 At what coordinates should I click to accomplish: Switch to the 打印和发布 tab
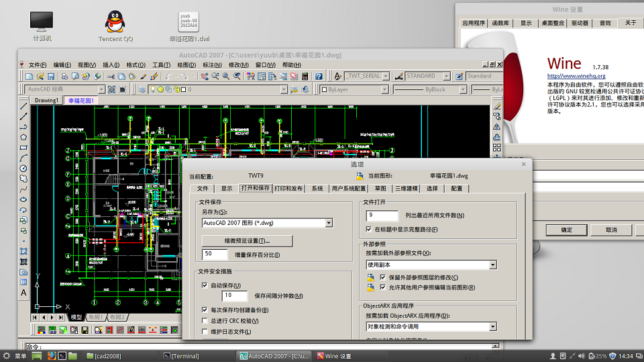[288, 189]
